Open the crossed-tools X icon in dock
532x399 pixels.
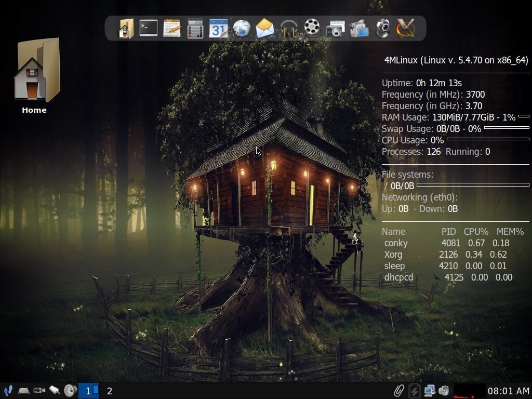pyautogui.click(x=405, y=28)
